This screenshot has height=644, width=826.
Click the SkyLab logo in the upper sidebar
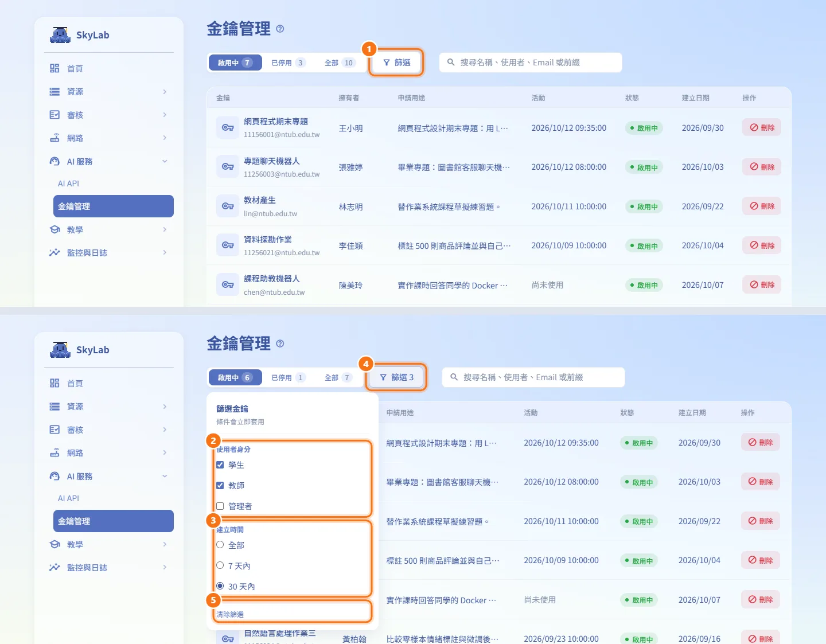point(60,35)
